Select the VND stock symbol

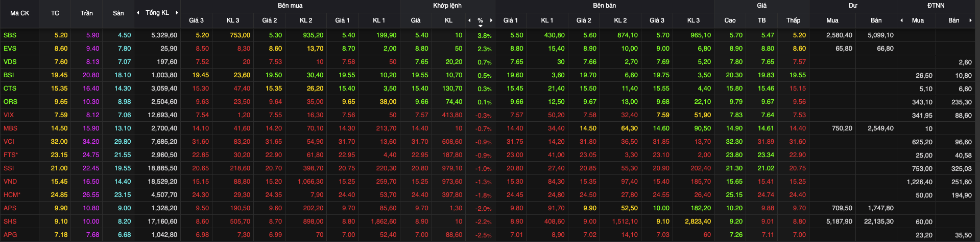click(x=10, y=182)
